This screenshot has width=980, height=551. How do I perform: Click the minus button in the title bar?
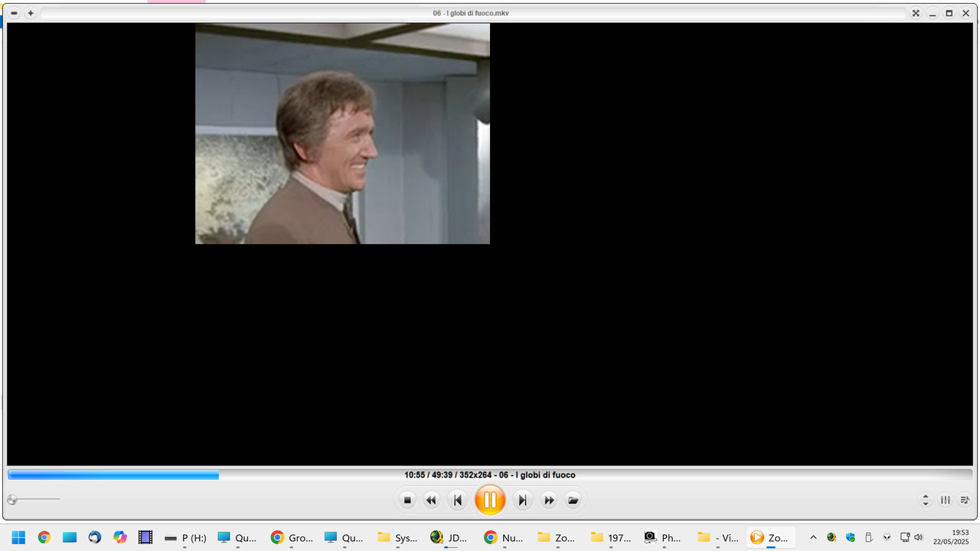pos(14,13)
